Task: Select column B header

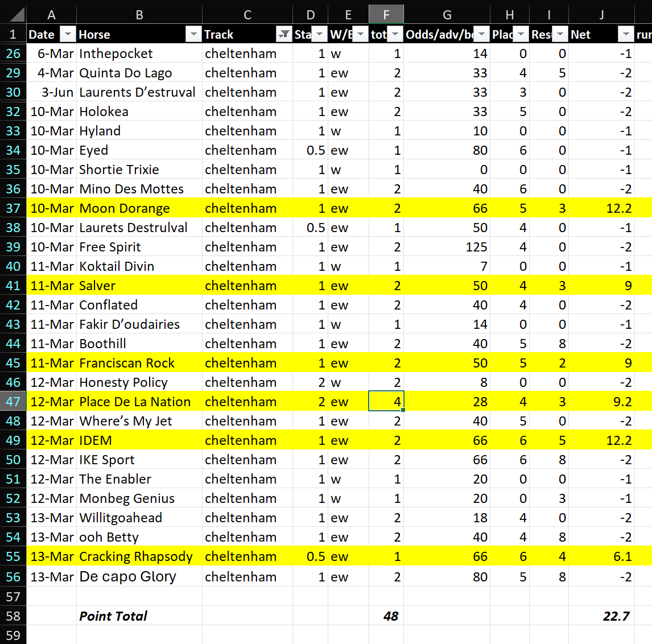Action: 139,15
